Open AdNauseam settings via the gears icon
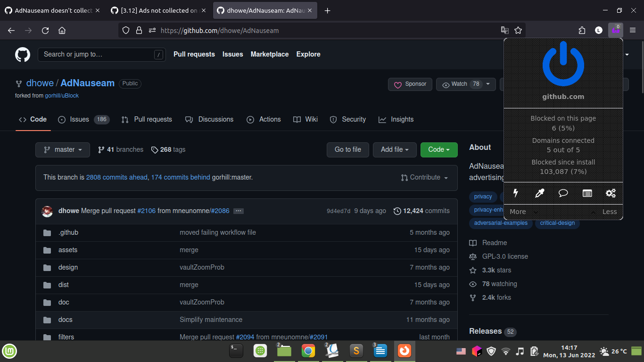The image size is (644, 362). [611, 193]
